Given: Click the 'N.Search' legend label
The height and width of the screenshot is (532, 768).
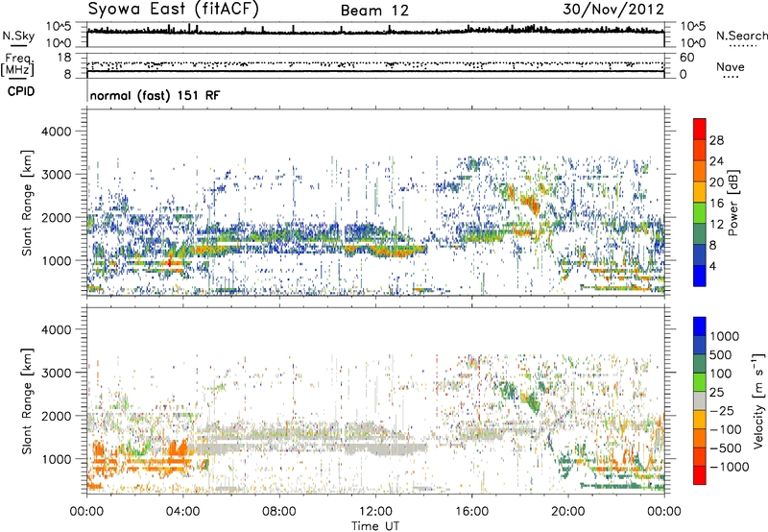Looking at the screenshot, I should pos(741,36).
